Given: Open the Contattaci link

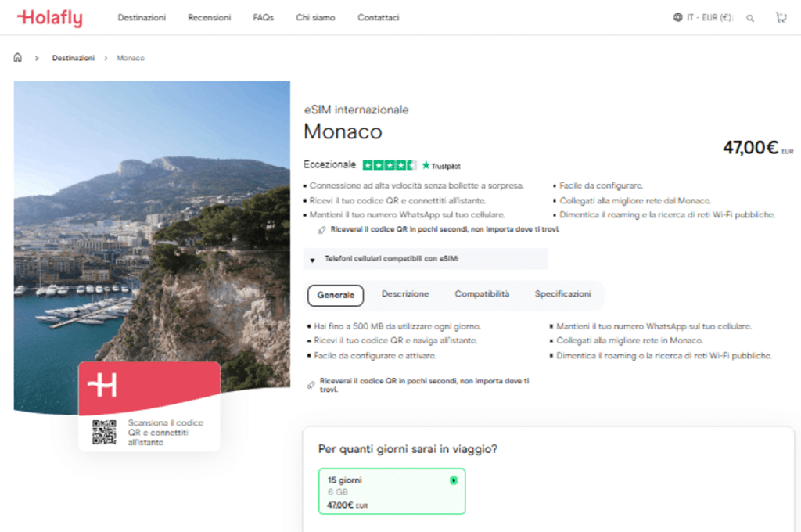Looking at the screenshot, I should (x=378, y=17).
